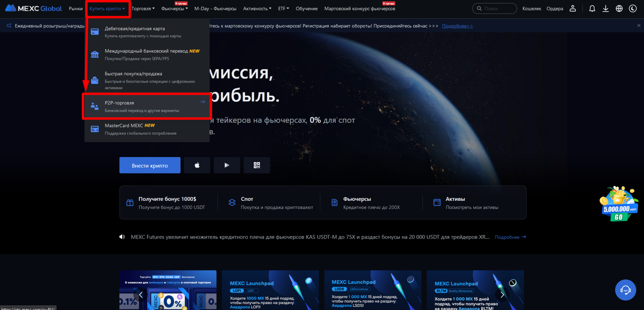
Task: Select Дебетовая/кредитная карта menu entry
Action: [147, 32]
